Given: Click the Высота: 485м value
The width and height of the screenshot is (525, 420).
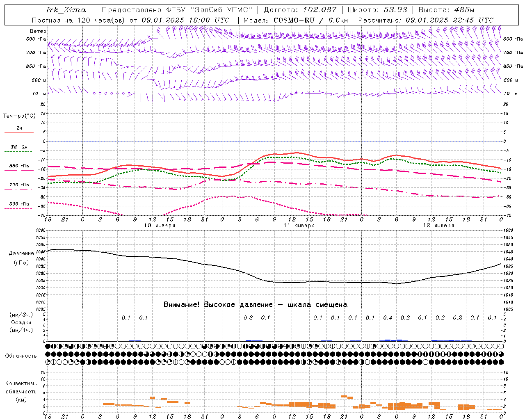Looking at the screenshot, I should click(446, 10).
